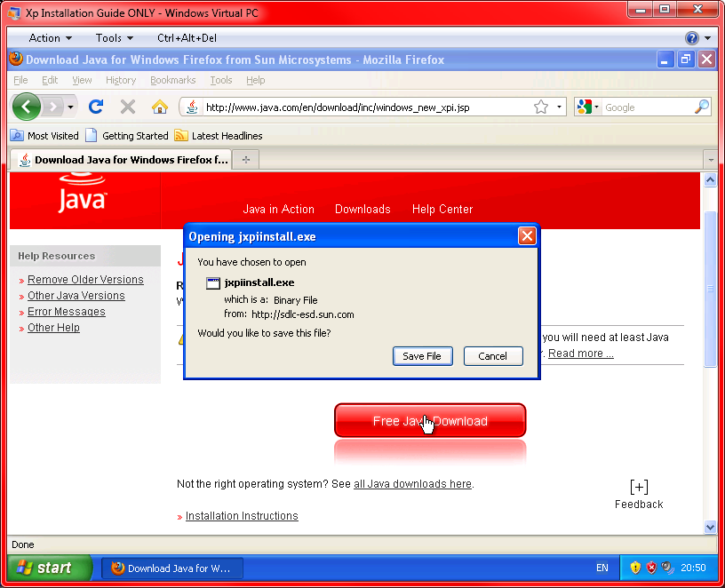Viewport: 725px width, 588px height.
Task: Open Firefox Help menu
Action: coord(255,81)
